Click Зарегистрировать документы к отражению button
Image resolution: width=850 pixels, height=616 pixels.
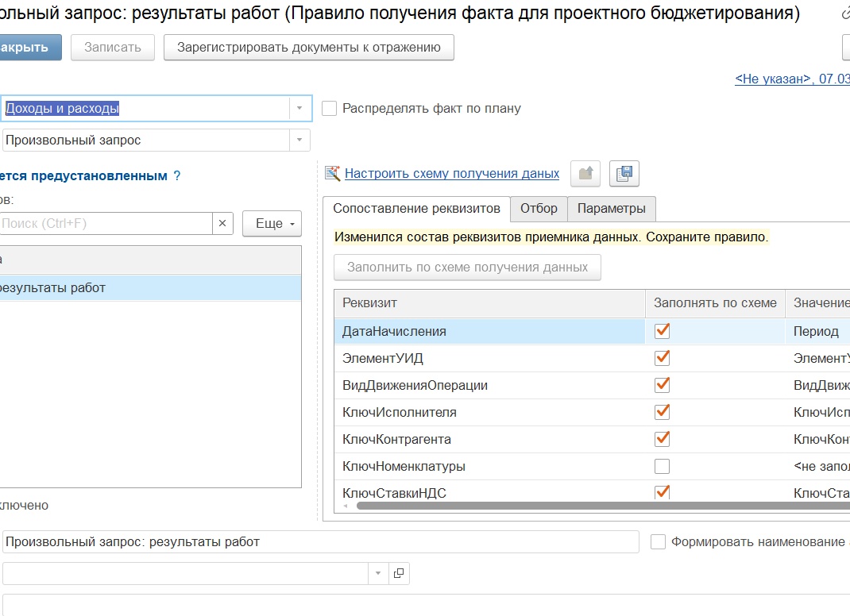309,48
